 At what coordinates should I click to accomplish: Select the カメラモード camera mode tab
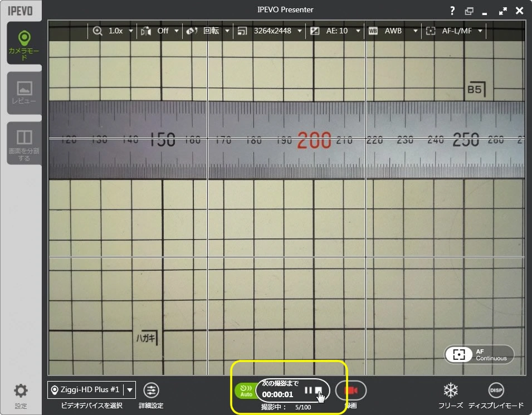coord(23,45)
